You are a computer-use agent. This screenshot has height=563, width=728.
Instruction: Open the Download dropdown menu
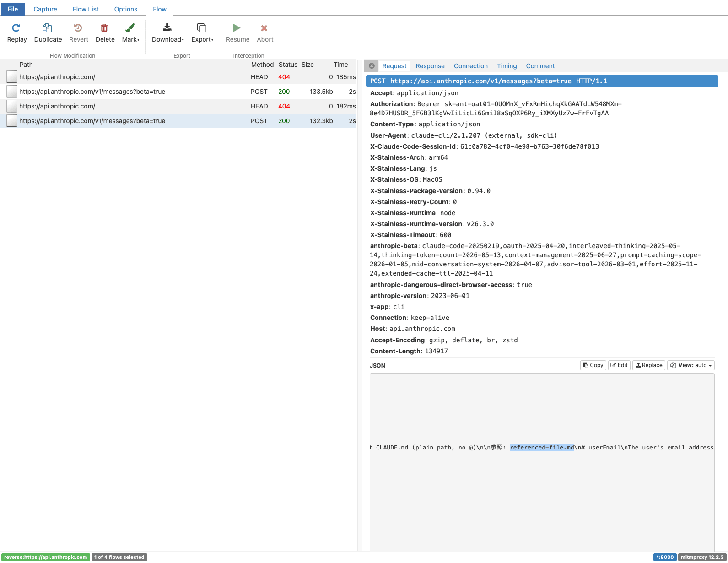168,33
